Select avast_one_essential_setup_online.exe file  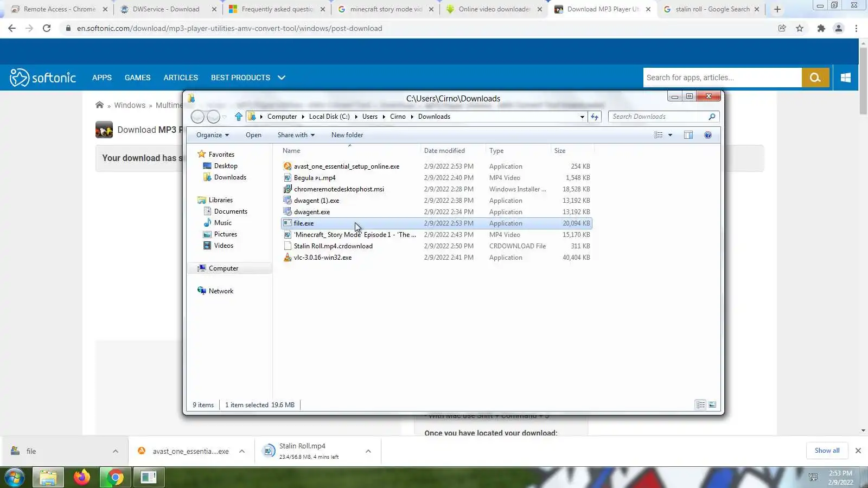pos(347,166)
